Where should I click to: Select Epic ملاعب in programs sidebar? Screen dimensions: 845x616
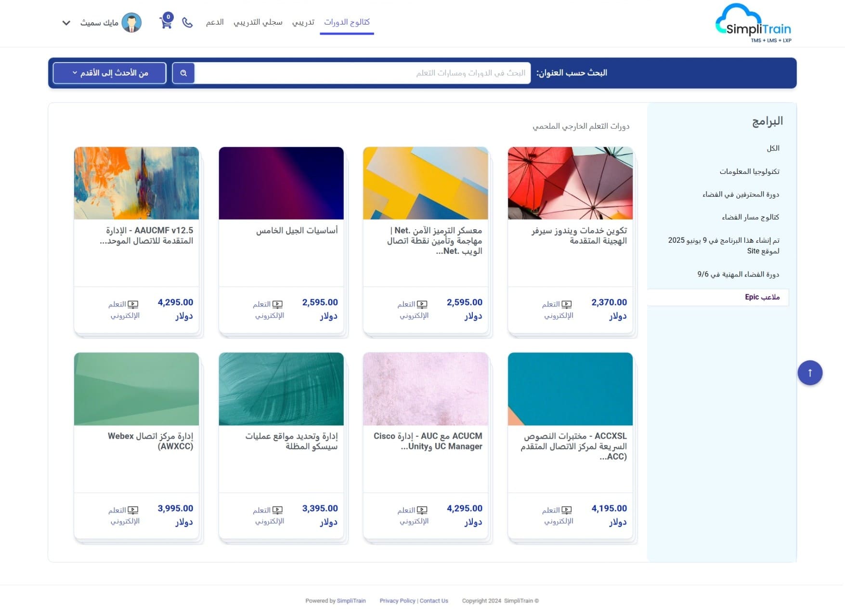coord(762,297)
